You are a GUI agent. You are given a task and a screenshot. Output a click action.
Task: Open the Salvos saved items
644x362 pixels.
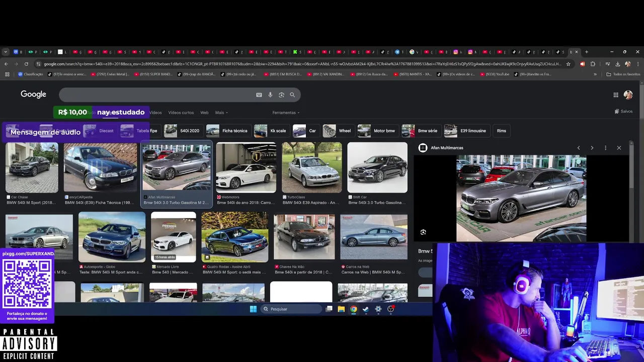pyautogui.click(x=623, y=111)
